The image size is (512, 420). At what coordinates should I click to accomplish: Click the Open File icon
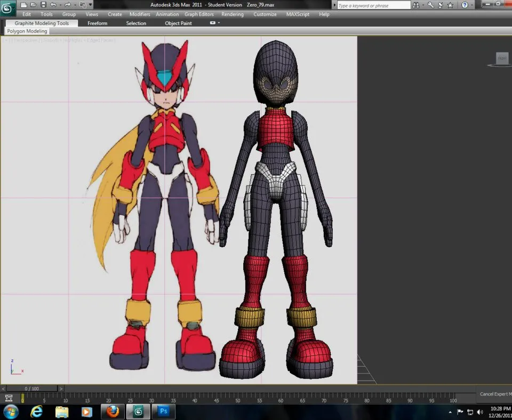tap(33, 5)
